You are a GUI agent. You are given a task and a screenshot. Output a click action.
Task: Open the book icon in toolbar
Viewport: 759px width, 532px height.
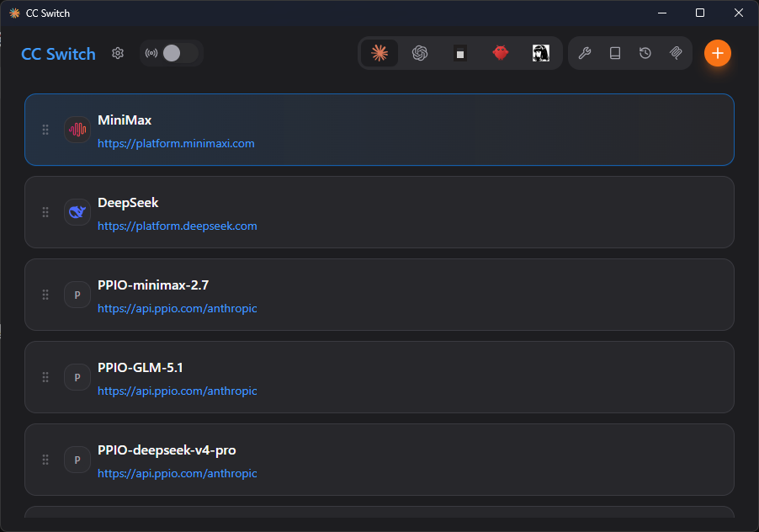tap(615, 53)
